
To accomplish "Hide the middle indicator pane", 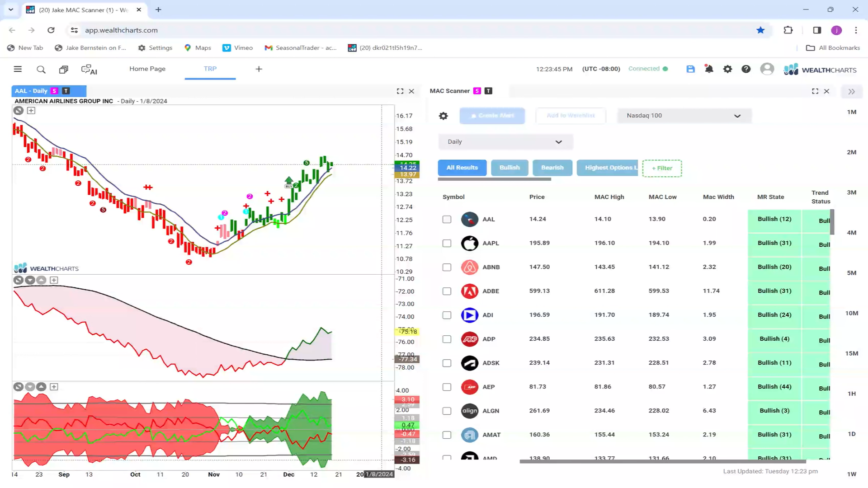I will point(19,280).
